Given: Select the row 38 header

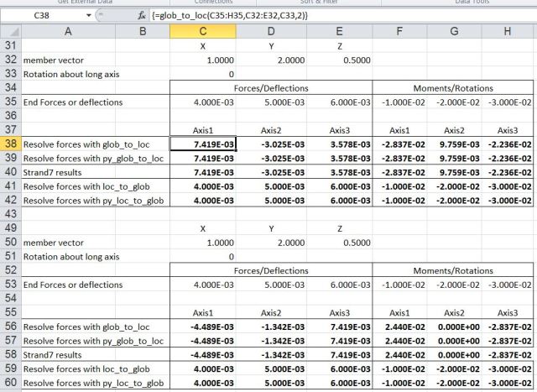Looking at the screenshot, I should pyautogui.click(x=9, y=144).
